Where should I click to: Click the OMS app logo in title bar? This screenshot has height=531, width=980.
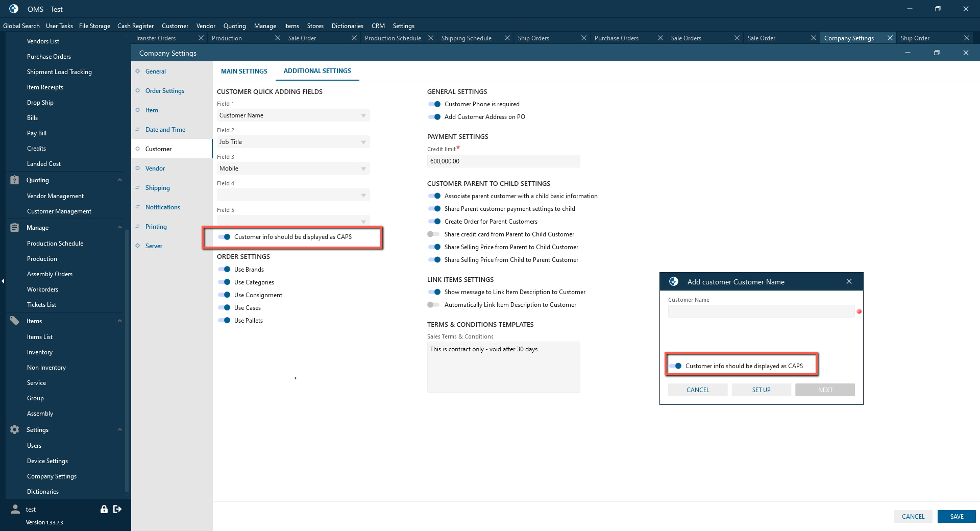pyautogui.click(x=14, y=9)
